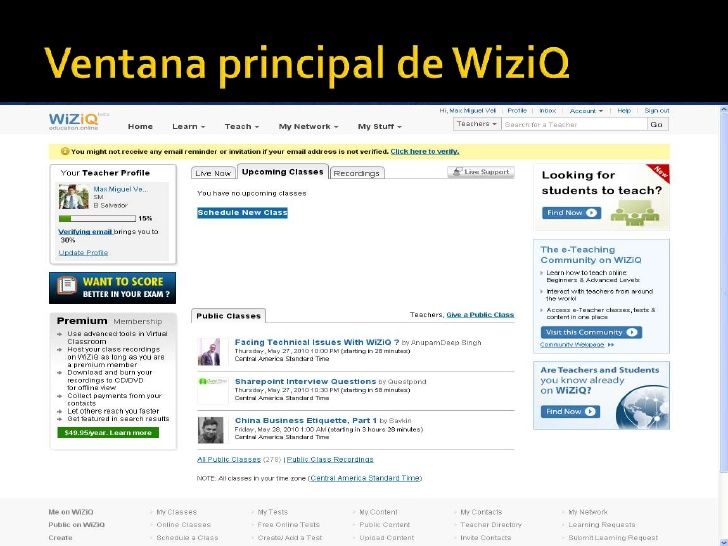
Task: Click the teacher profile photo thumbnail
Action: (74, 197)
